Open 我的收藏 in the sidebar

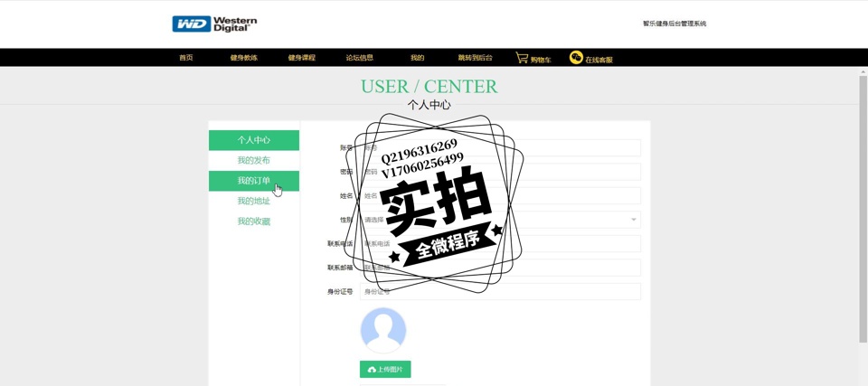[254, 221]
